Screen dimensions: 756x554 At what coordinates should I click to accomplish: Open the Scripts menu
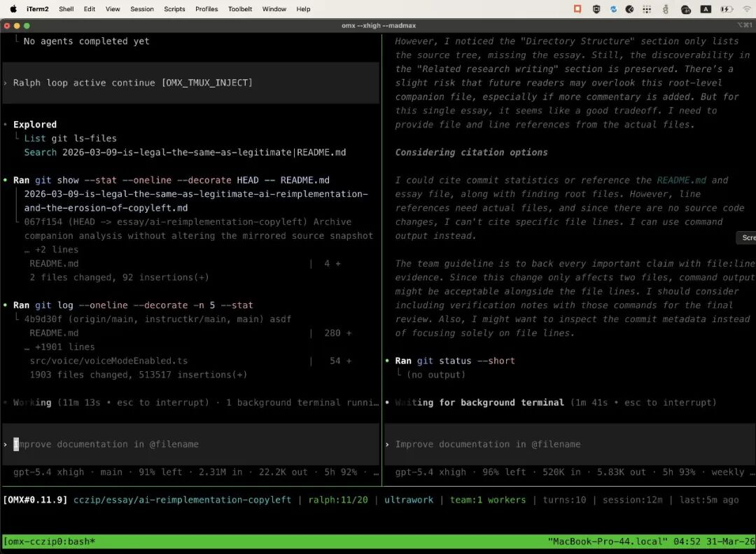(174, 9)
